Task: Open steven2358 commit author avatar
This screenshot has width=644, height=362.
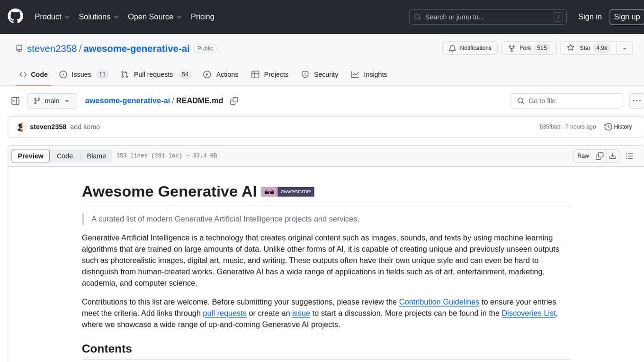Action: click(21, 127)
